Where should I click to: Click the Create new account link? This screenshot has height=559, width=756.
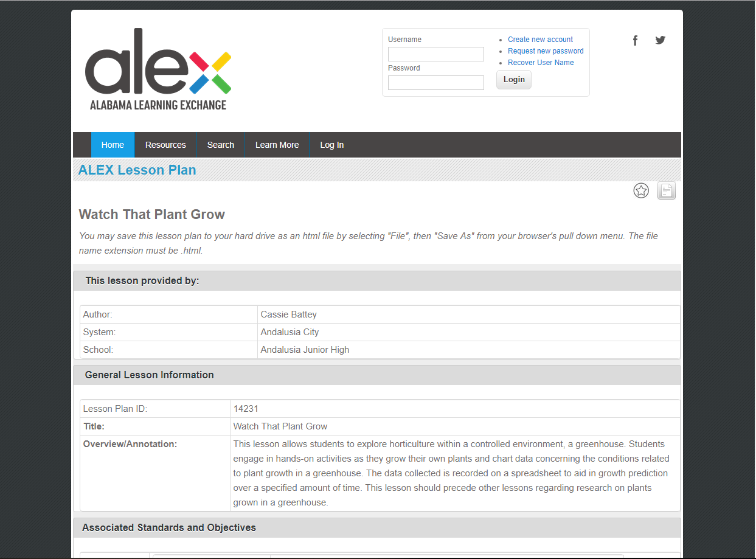point(540,40)
